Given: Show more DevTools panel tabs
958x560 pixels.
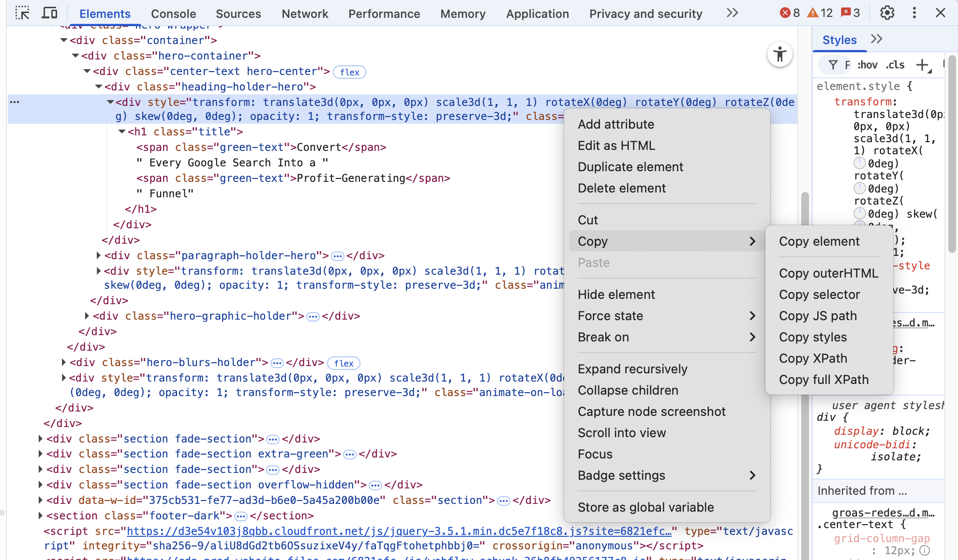Looking at the screenshot, I should 732,13.
